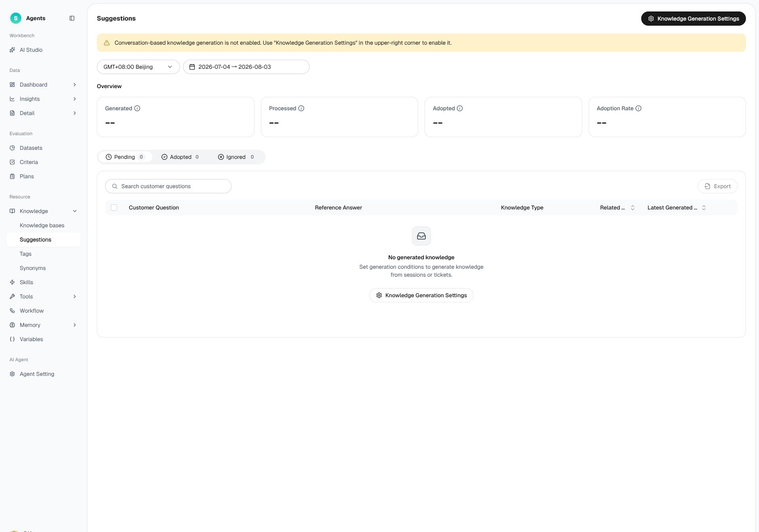
Task: Click the Variables braces icon
Action: pyautogui.click(x=12, y=339)
